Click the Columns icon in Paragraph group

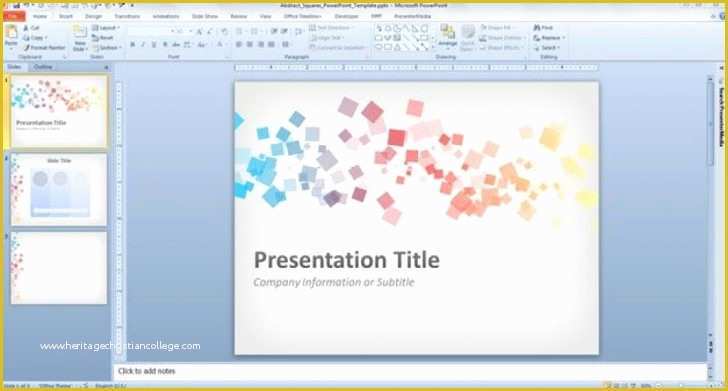tap(286, 45)
